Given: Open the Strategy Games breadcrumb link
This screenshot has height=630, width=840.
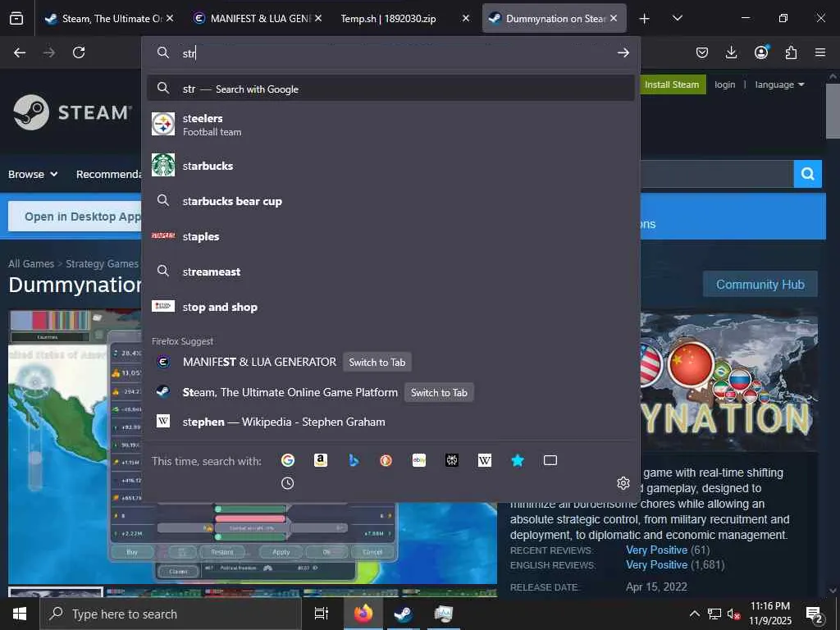Looking at the screenshot, I should click(x=102, y=263).
